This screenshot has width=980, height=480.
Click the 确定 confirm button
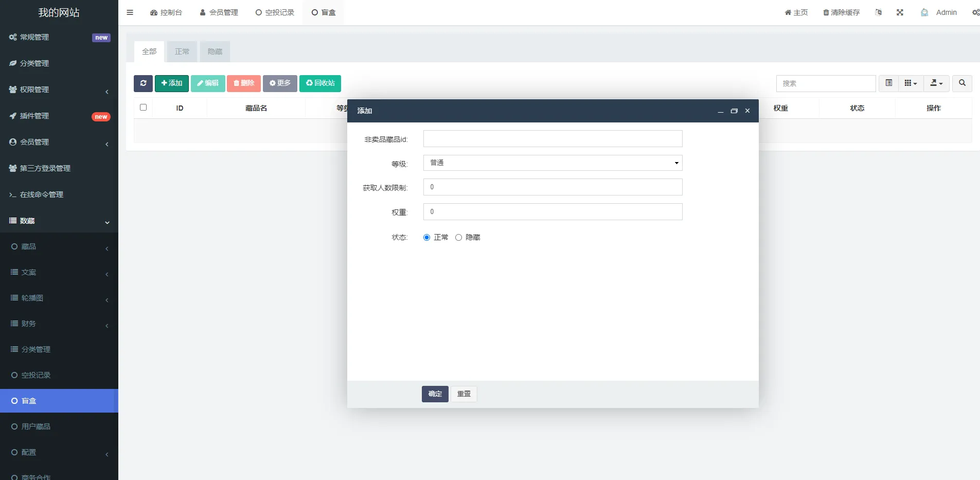click(435, 394)
